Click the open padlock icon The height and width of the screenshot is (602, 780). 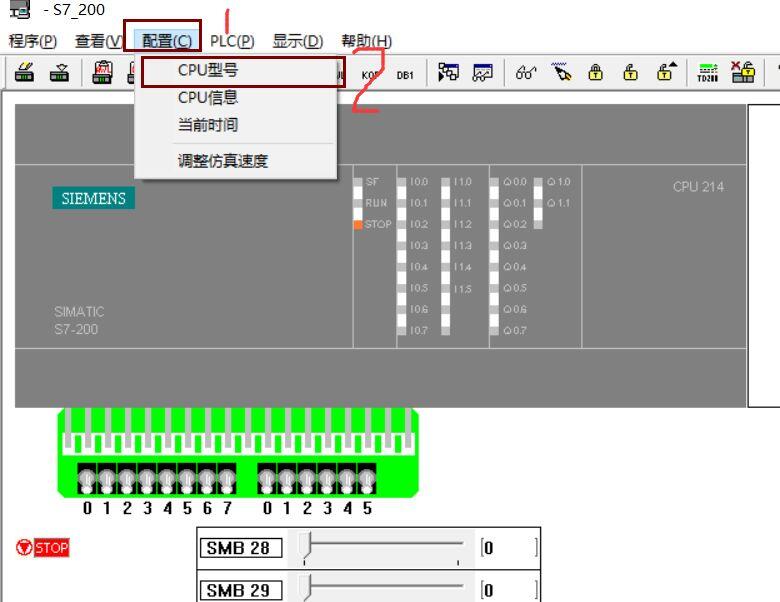coord(630,73)
